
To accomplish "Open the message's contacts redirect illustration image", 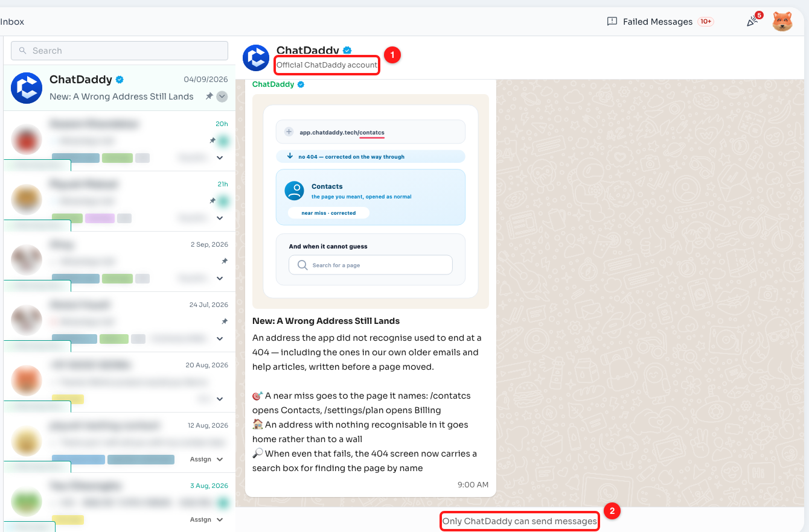I will (x=371, y=201).
